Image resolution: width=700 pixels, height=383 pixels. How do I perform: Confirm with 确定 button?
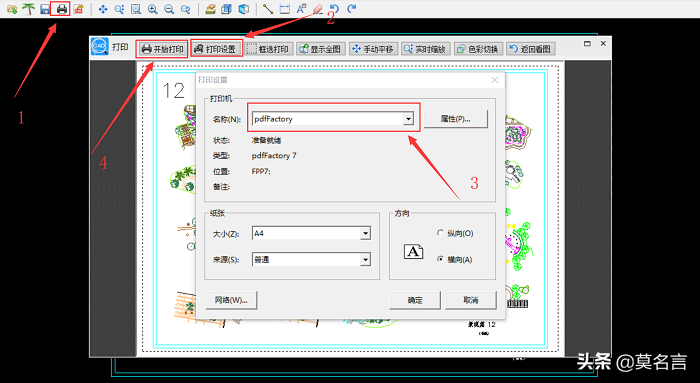[x=415, y=300]
